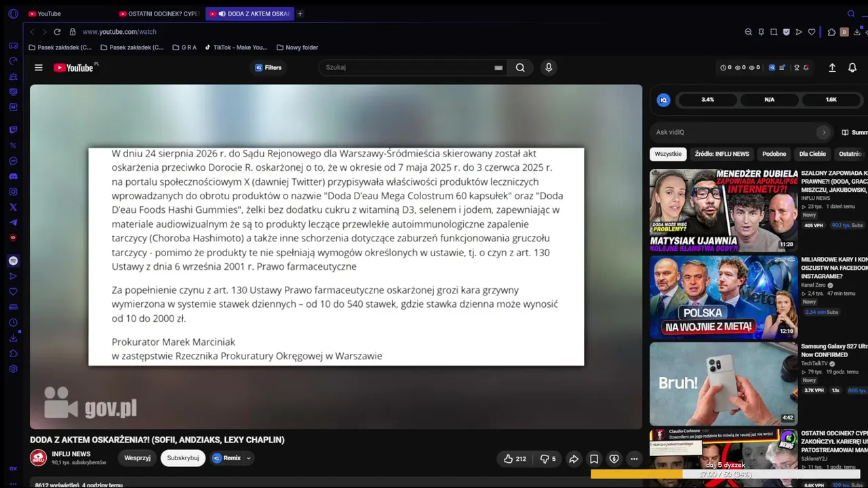Subscribe to INFLU NEWS with Subskrybuj

183,458
